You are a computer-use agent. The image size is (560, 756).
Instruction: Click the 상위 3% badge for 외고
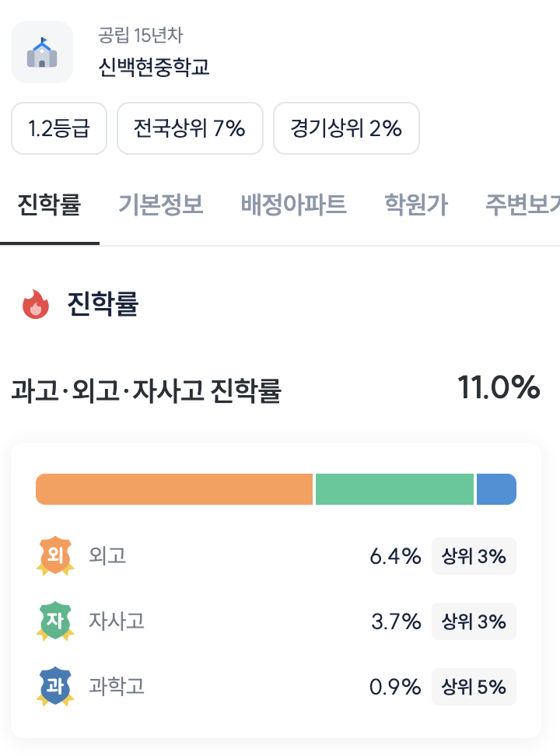click(474, 556)
